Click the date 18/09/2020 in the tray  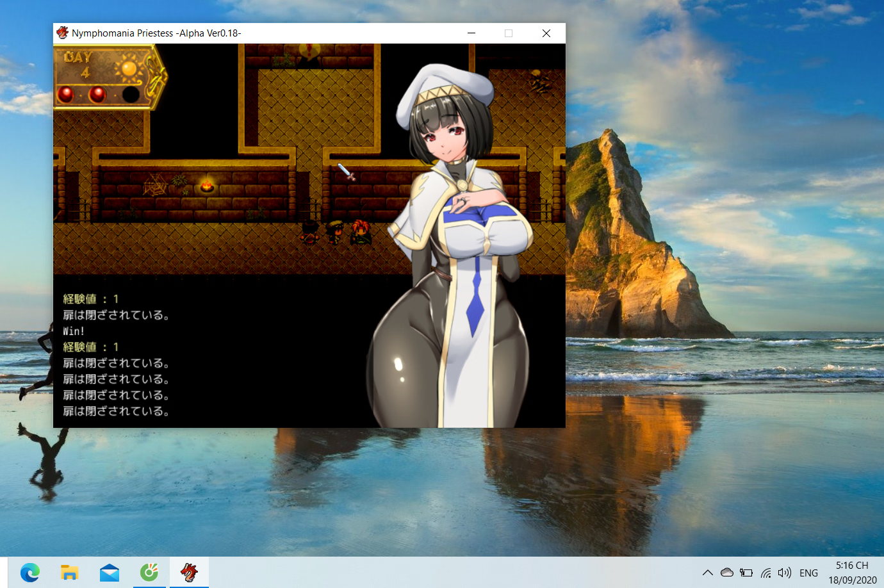click(852, 580)
